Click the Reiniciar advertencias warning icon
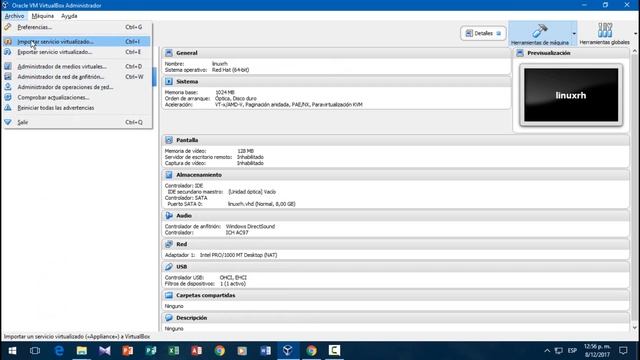This screenshot has height=360, width=640. click(8, 108)
